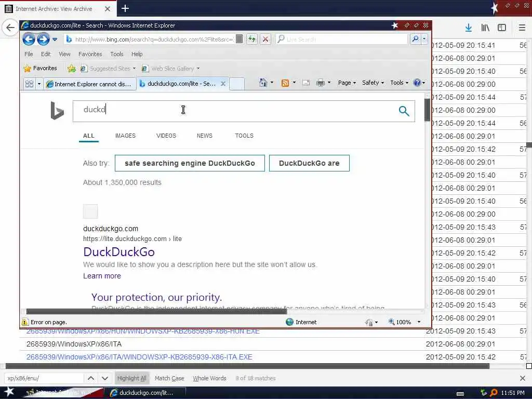This screenshot has height=399, width=532.
Task: Toggle Match Case in find bar
Action: coord(169,378)
